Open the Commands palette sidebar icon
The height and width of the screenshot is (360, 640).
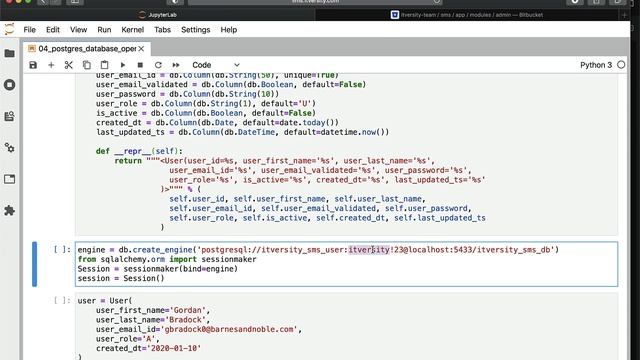(x=9, y=116)
